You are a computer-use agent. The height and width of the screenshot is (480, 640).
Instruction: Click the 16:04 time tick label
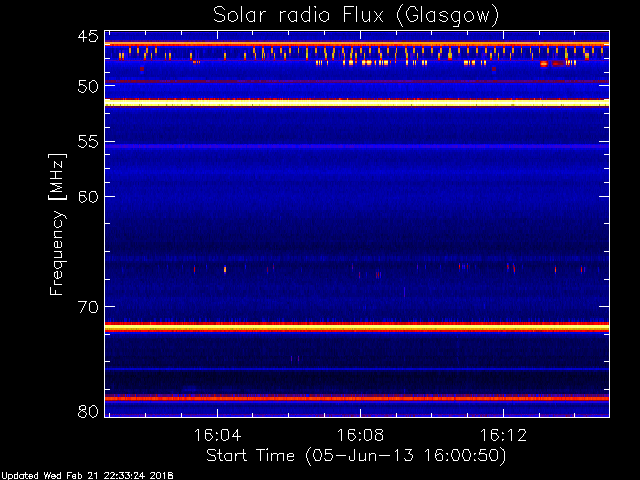coord(217,435)
